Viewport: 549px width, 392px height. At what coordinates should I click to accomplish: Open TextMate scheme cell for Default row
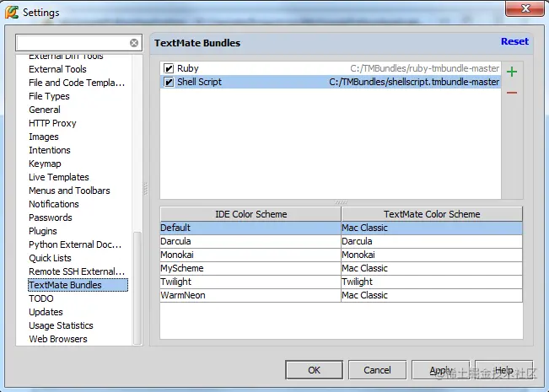click(x=432, y=228)
